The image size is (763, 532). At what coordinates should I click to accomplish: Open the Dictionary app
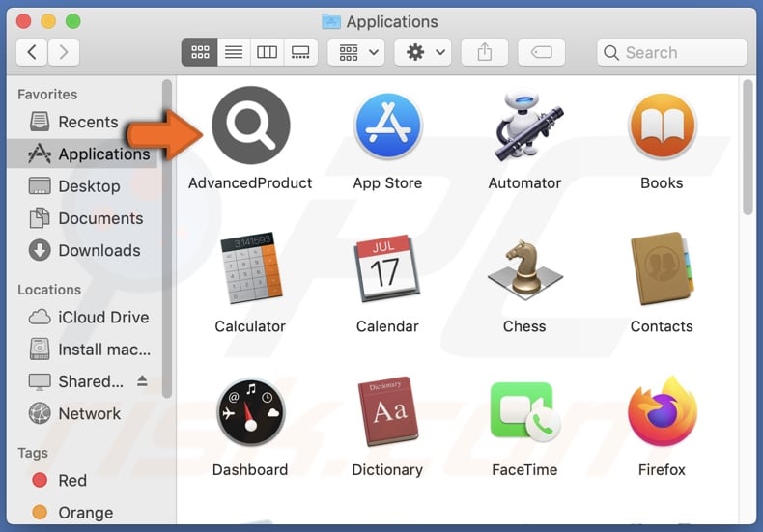[388, 412]
